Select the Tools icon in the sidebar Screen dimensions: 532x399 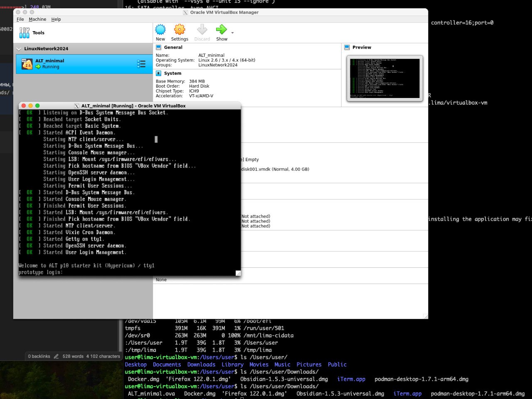click(25, 33)
